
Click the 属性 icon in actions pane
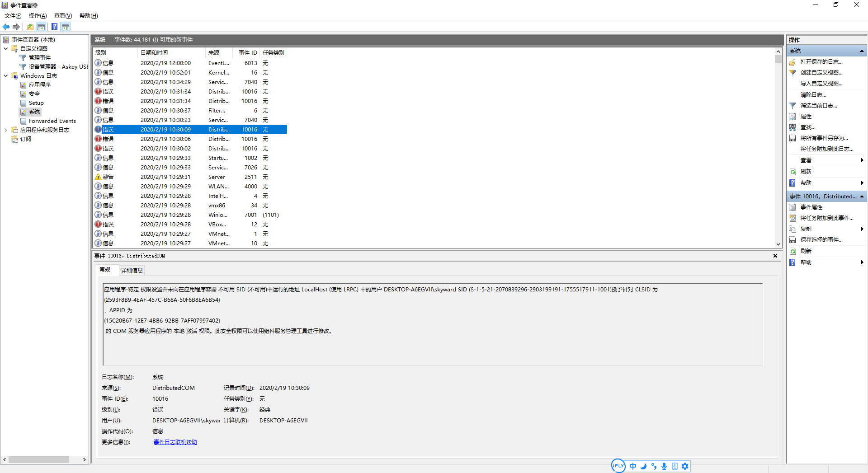[x=793, y=117]
